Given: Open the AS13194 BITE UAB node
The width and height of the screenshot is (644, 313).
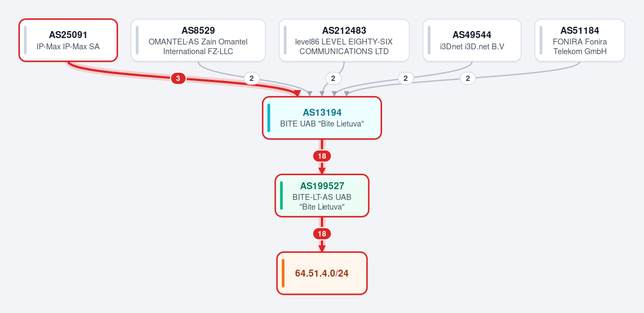Looking at the screenshot, I should pyautogui.click(x=322, y=118).
